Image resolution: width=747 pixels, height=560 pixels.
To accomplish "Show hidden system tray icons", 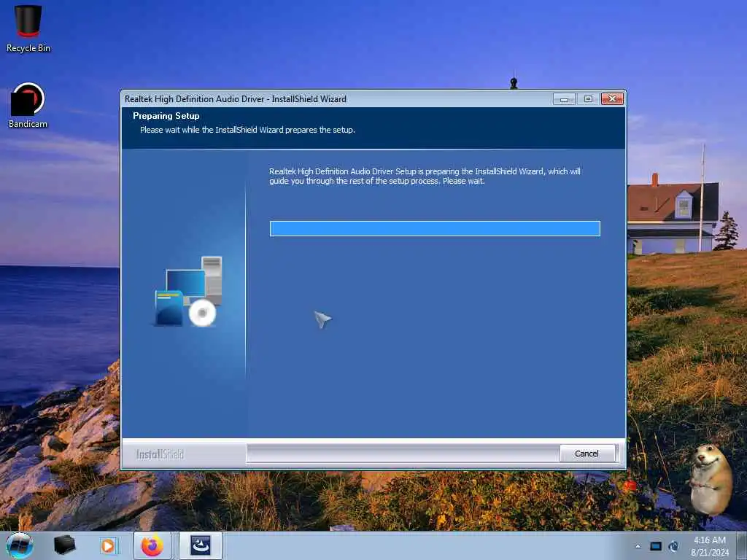I will point(638,547).
